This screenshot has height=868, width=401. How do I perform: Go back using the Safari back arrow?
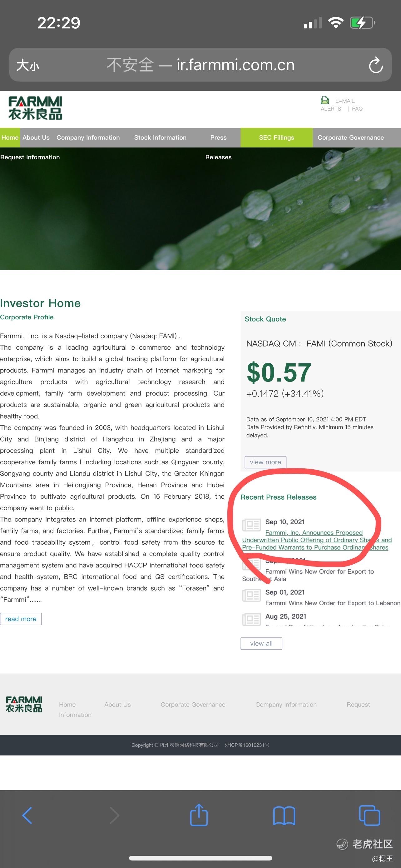click(x=27, y=815)
